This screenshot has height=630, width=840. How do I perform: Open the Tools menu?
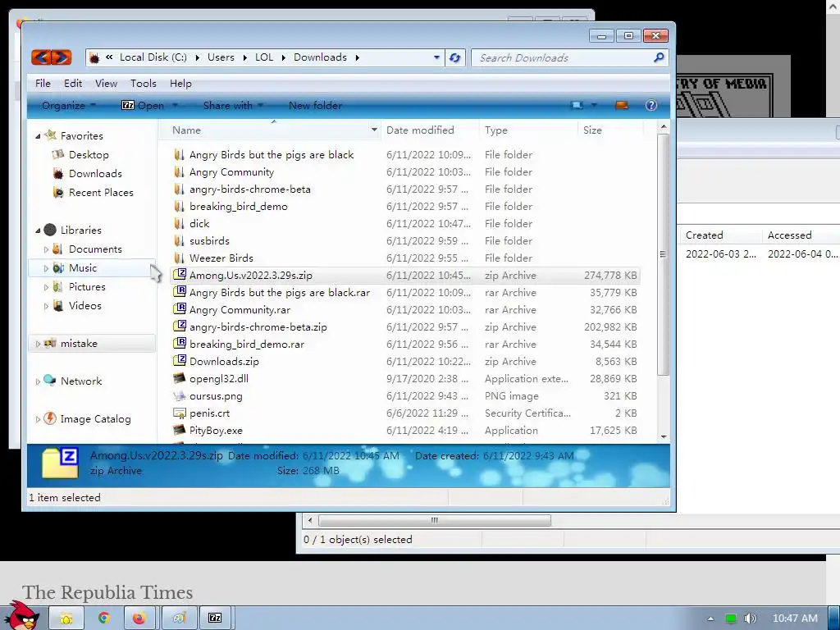[144, 84]
